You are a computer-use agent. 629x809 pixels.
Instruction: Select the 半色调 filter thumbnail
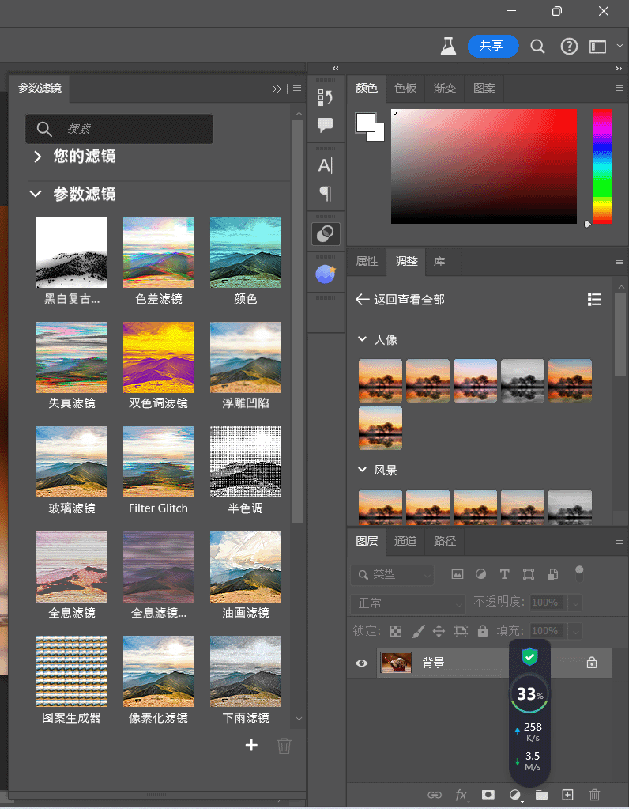tap(246, 461)
